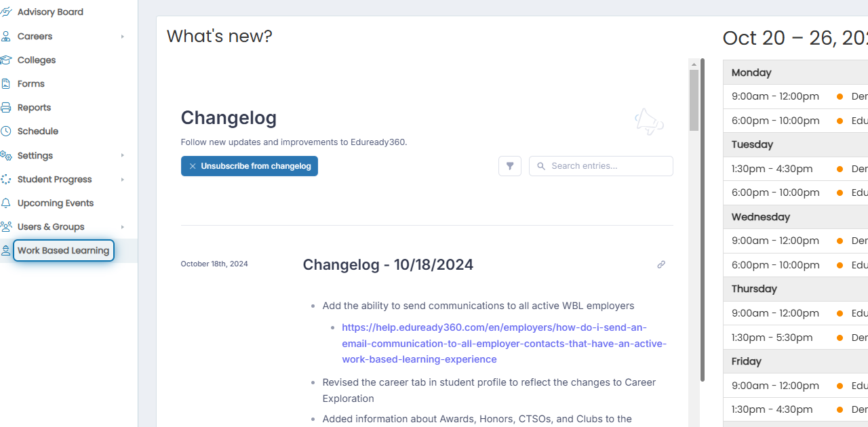Open the Work Based Learning menu item

point(63,251)
